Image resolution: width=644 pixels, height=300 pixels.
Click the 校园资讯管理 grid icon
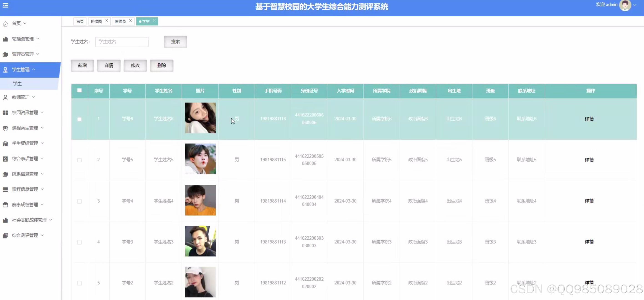coord(5,113)
